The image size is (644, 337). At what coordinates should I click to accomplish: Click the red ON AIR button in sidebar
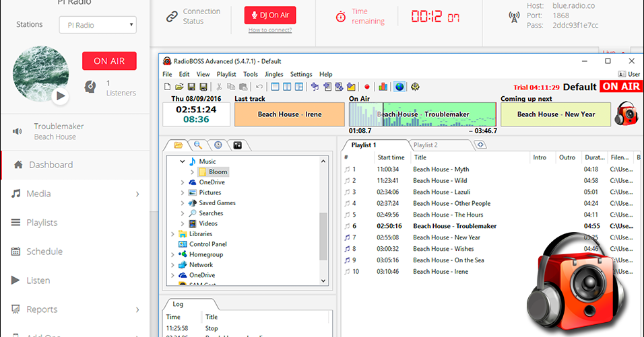(x=109, y=61)
